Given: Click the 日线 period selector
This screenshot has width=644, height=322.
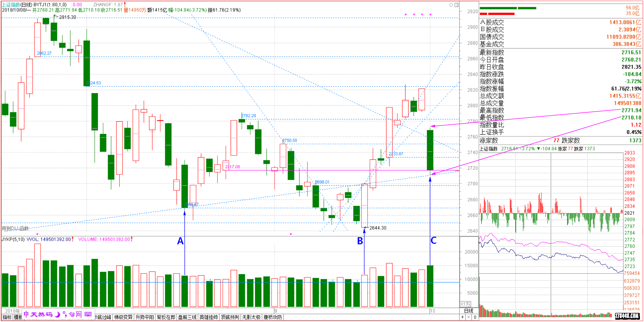Looking at the screenshot, I should 469,311.
